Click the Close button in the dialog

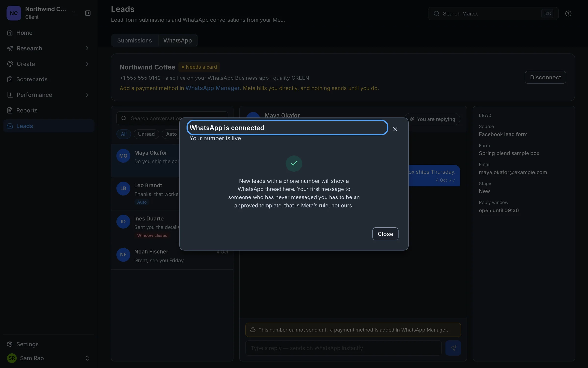(x=385, y=234)
